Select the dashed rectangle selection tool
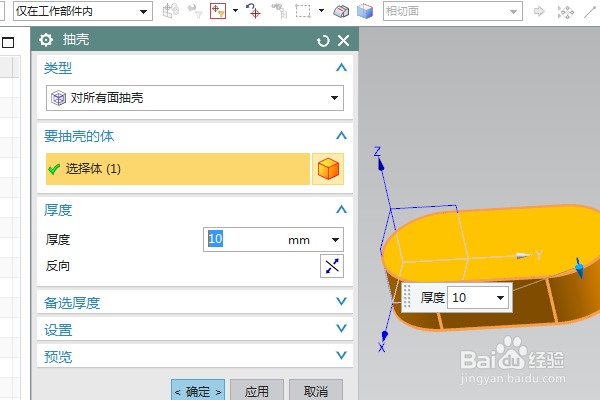The height and width of the screenshot is (400, 600). tap(303, 11)
